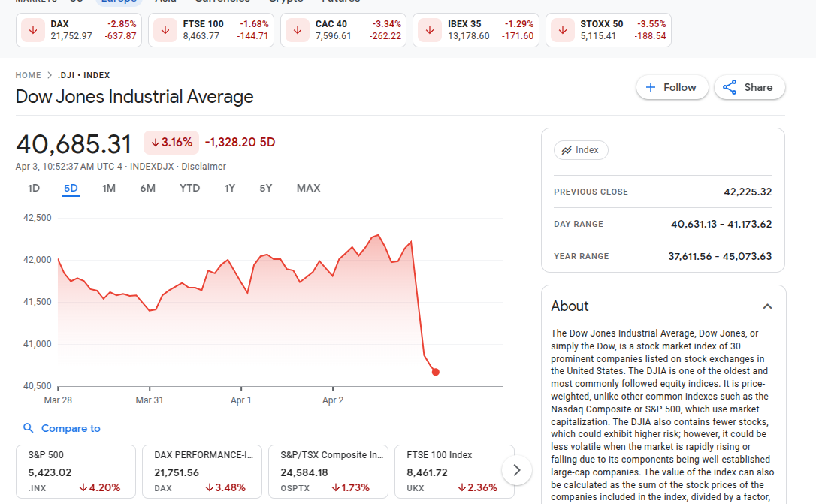Click the Index category chip
Viewport: 816px width, 504px height.
coord(581,150)
